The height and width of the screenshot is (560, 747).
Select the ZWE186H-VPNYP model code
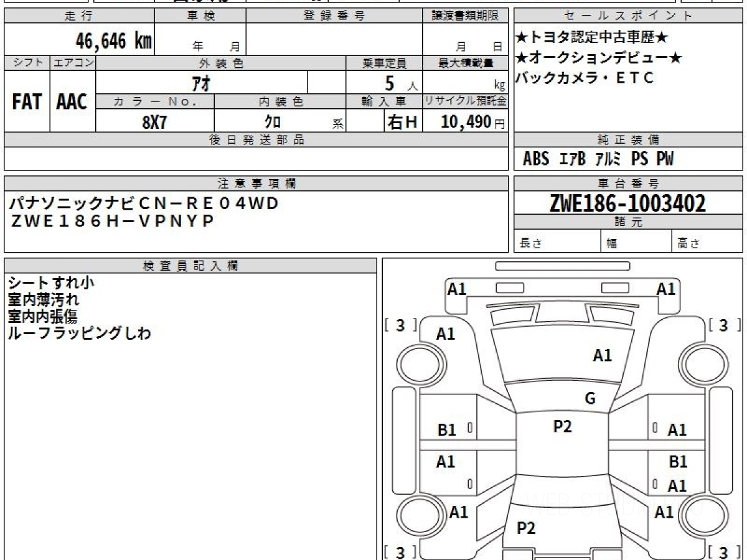[112, 221]
